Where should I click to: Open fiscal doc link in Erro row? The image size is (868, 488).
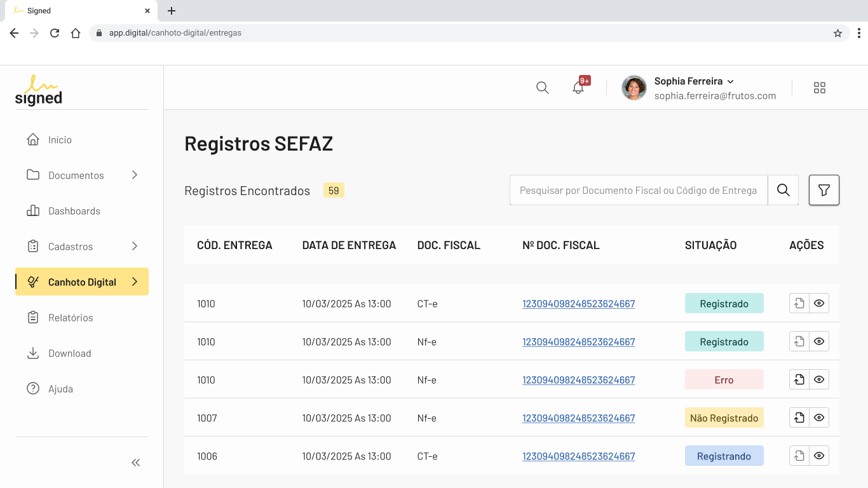[x=579, y=380]
